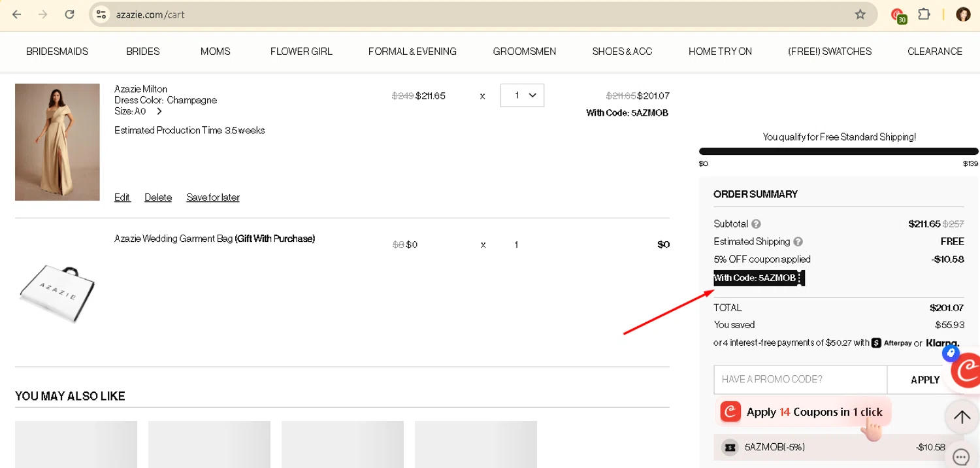This screenshot has height=468, width=980.
Task: Click the browser forward arrow
Action: click(x=43, y=14)
